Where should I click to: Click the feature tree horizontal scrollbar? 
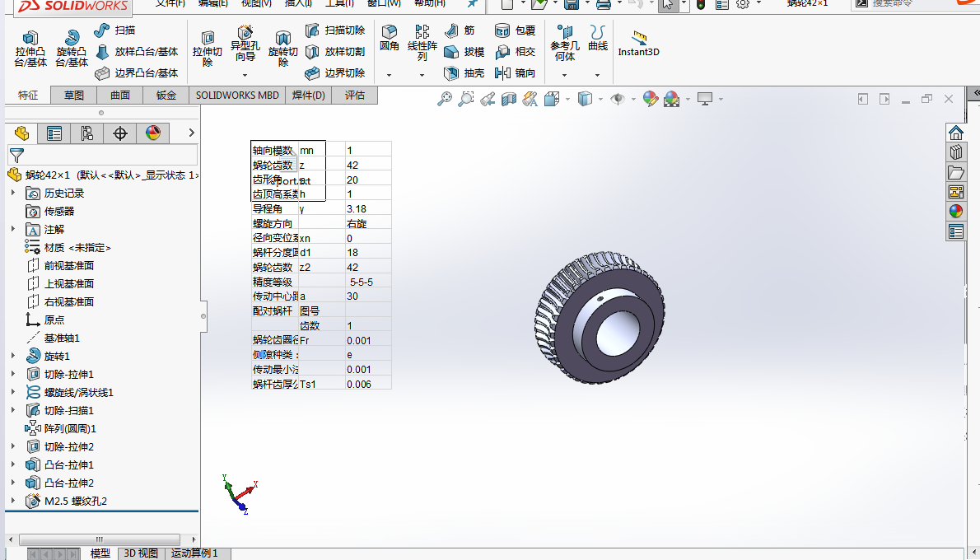(100, 539)
